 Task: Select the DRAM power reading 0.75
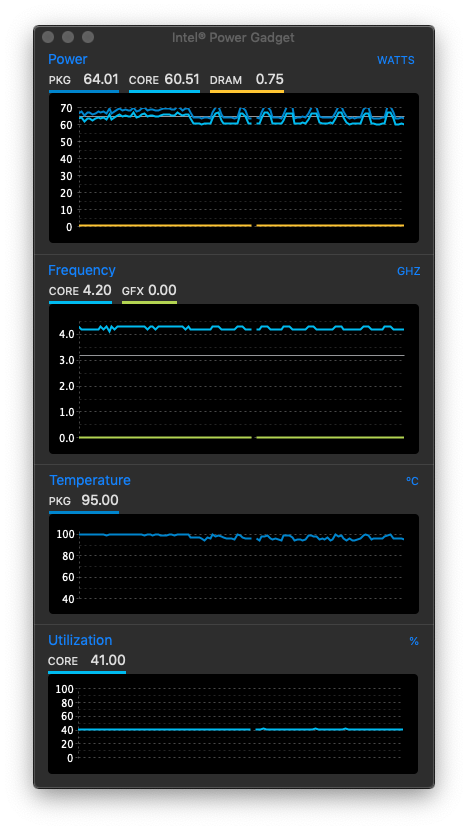(269, 79)
